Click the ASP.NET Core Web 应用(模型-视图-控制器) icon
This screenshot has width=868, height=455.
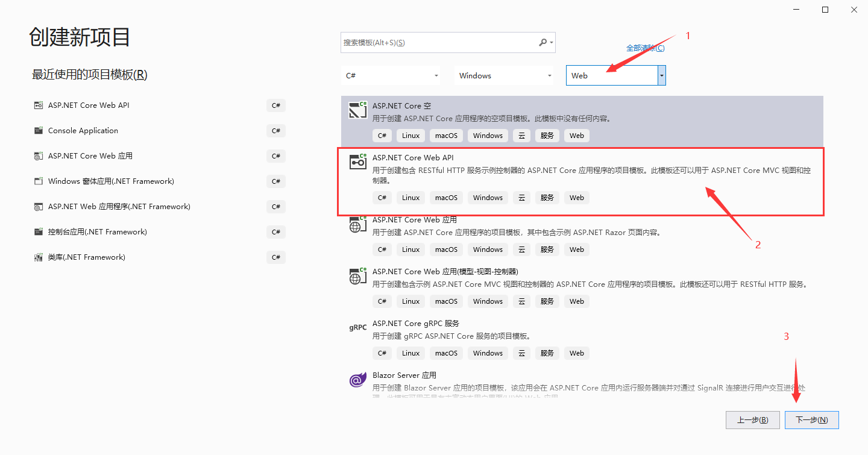tap(358, 276)
